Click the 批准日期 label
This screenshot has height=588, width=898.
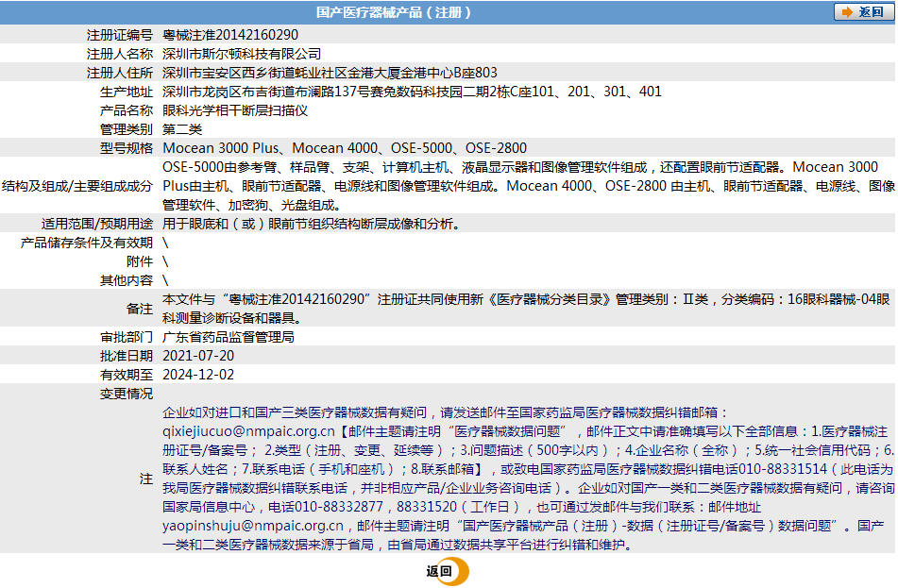pyautogui.click(x=127, y=356)
